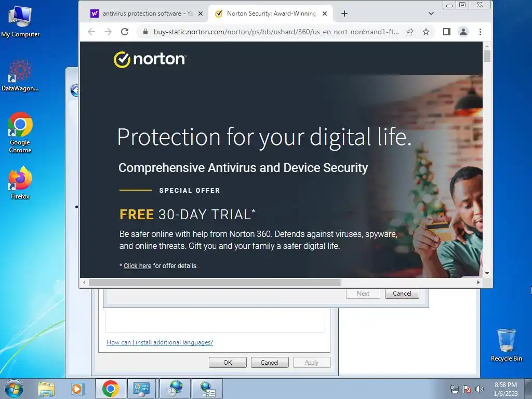This screenshot has width=532, height=399.
Task: Click horizontal scrollbar left arrow
Action: point(84,282)
